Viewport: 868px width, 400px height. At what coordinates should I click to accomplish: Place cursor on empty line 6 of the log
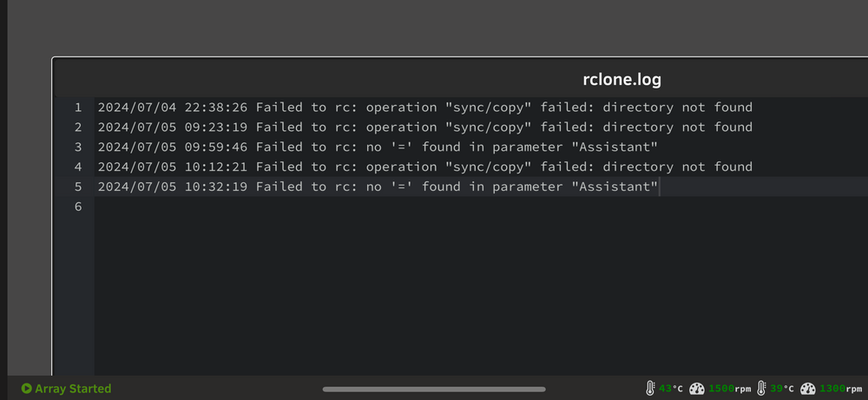(481, 207)
